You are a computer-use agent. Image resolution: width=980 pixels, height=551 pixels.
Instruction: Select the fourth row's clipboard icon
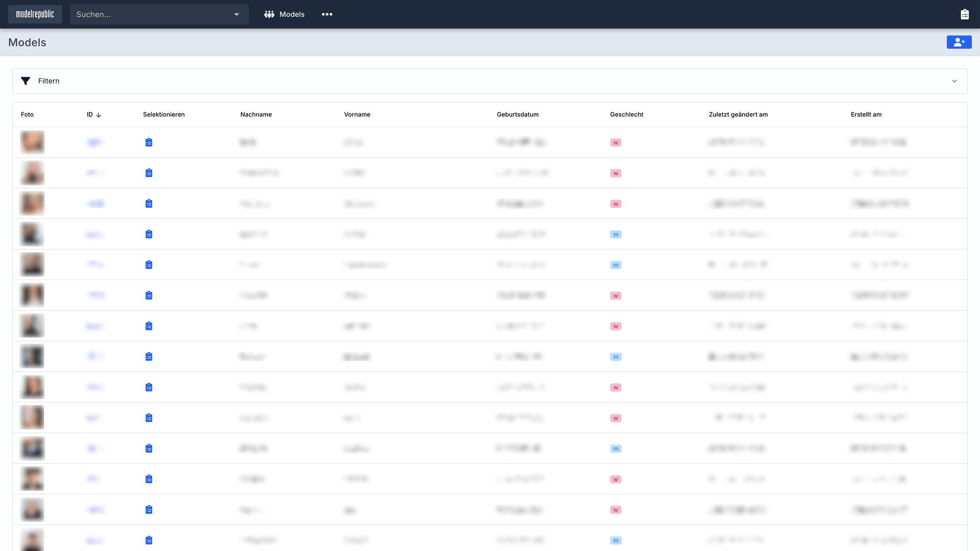click(149, 234)
